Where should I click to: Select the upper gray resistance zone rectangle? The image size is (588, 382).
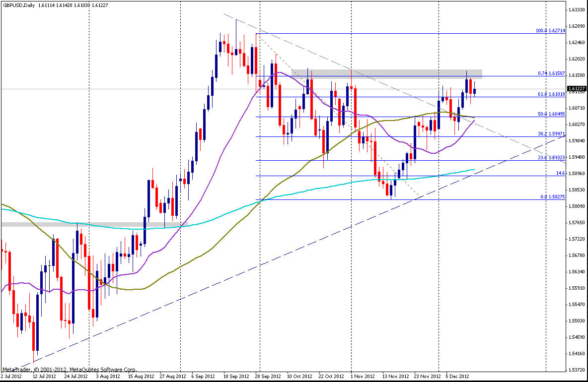tap(386, 74)
